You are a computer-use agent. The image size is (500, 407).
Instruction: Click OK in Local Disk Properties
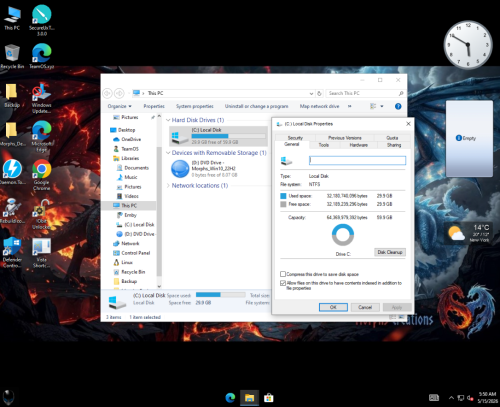333,307
